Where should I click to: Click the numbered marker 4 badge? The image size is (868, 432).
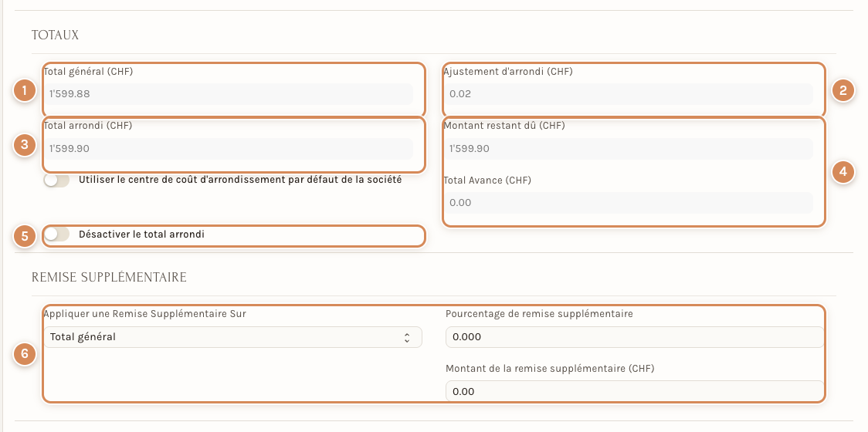(x=843, y=172)
